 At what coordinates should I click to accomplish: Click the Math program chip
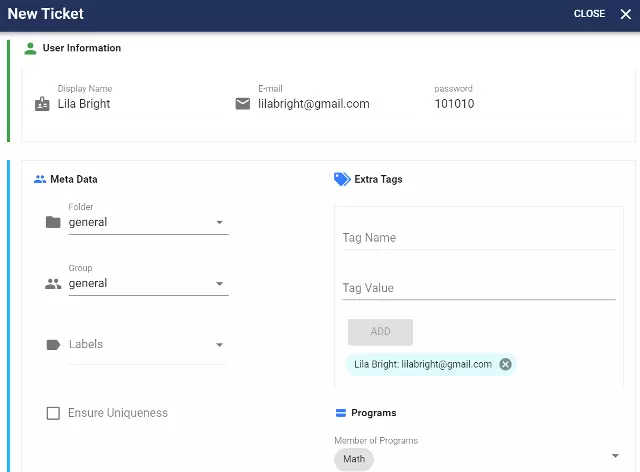[354, 459]
